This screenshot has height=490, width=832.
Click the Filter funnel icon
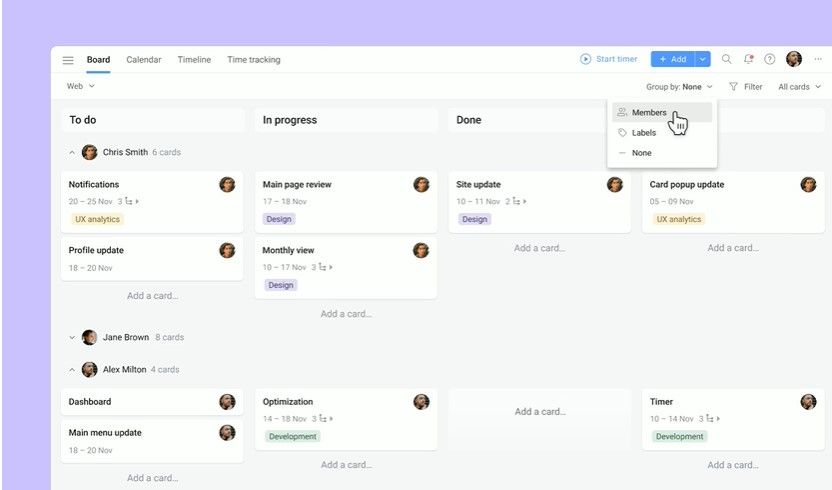click(x=733, y=87)
